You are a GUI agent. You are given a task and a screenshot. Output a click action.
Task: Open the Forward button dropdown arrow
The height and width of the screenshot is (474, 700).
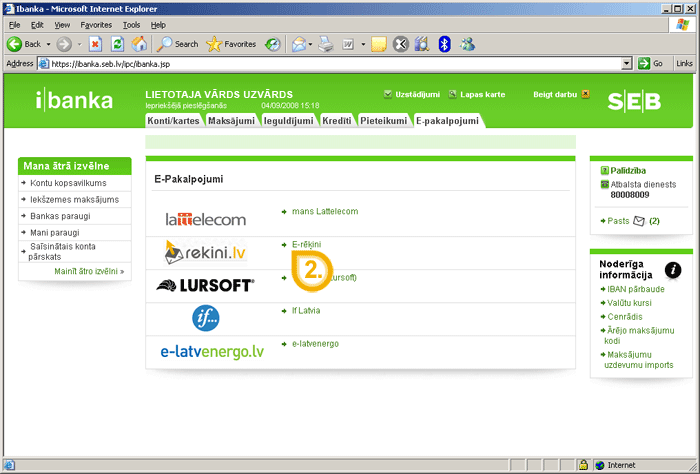(x=79, y=44)
